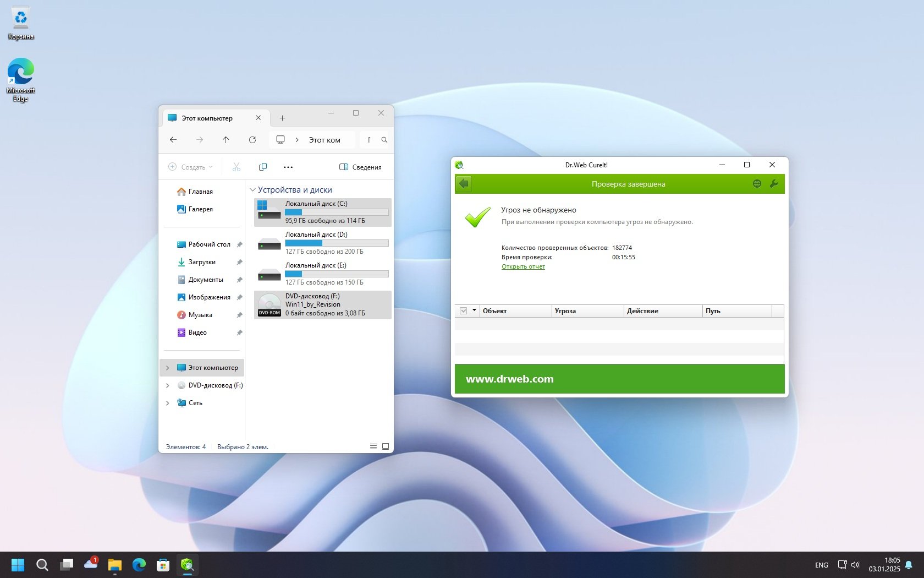This screenshot has height=578, width=924.
Task: Open Dr.Web language globe icon
Action: pos(757,184)
